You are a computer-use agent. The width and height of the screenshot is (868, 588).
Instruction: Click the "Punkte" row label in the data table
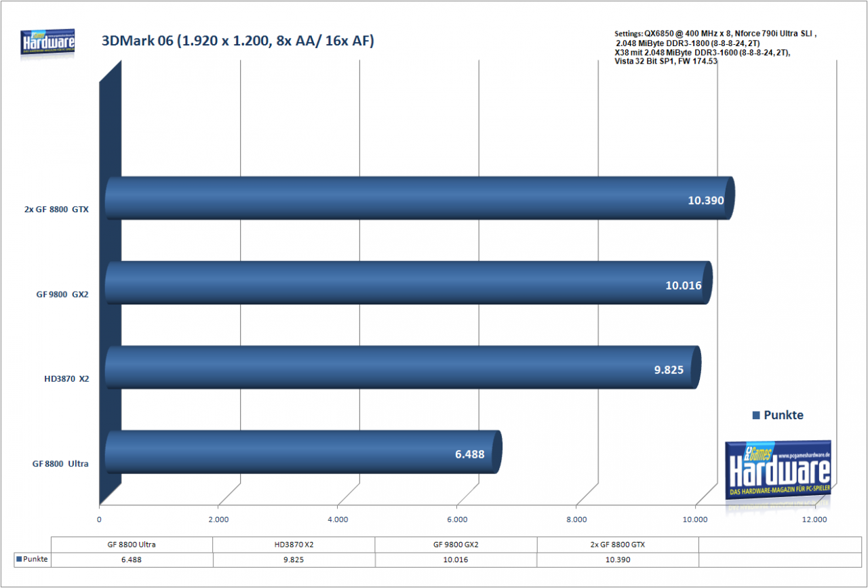(x=35, y=560)
